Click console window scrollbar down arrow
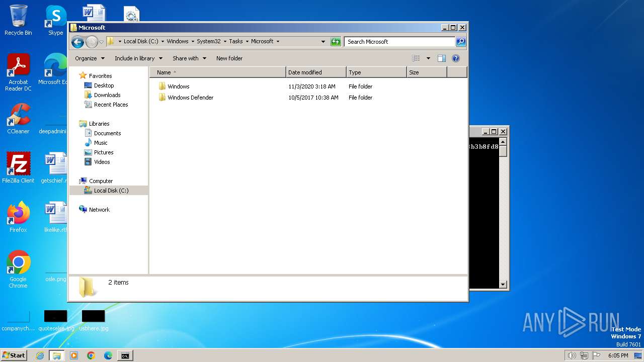This screenshot has width=644, height=362. pos(503,284)
